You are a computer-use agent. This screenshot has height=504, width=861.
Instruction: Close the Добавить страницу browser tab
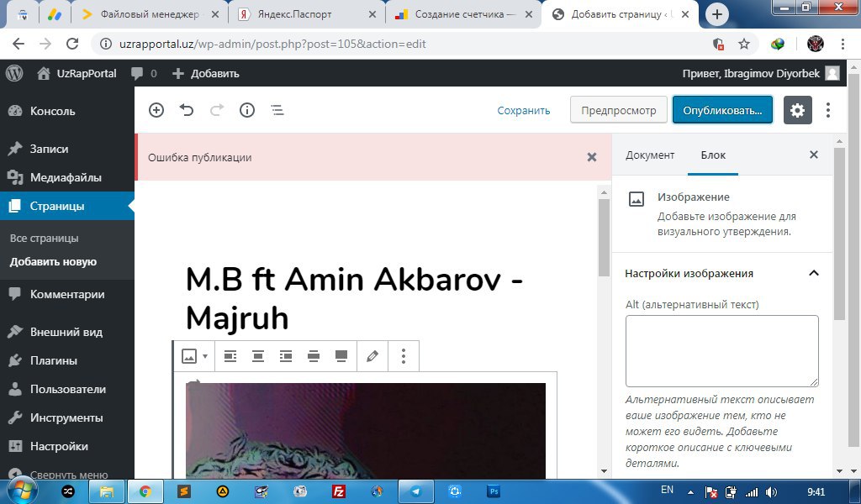click(684, 15)
